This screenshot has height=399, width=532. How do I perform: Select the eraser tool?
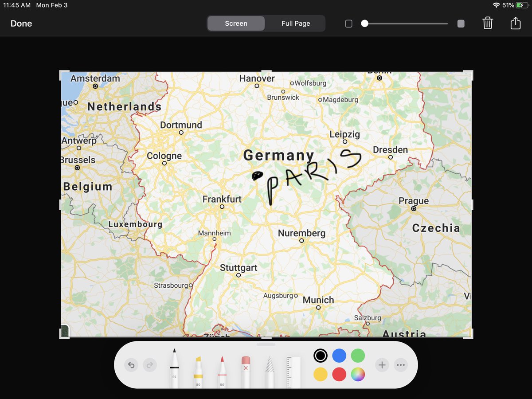pos(246,372)
